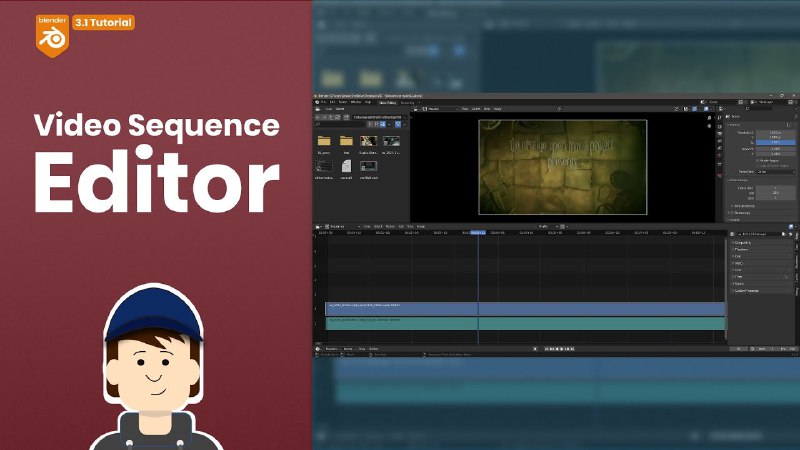Toggle Crop to Render Region checkbox
Screen dimensions: 800x450
click(x=758, y=165)
